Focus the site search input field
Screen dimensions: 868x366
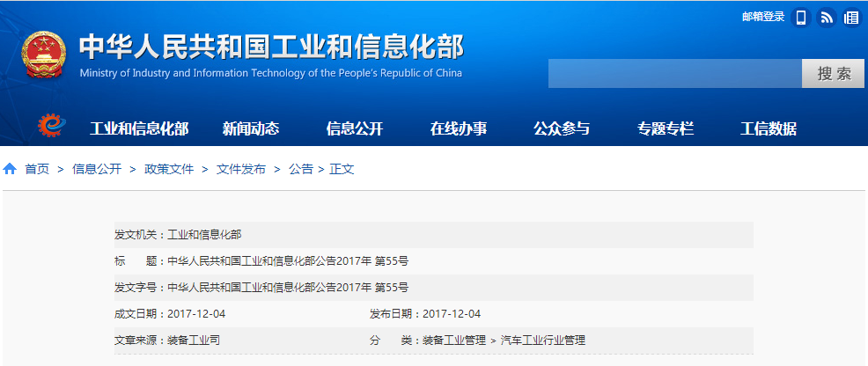[674, 74]
